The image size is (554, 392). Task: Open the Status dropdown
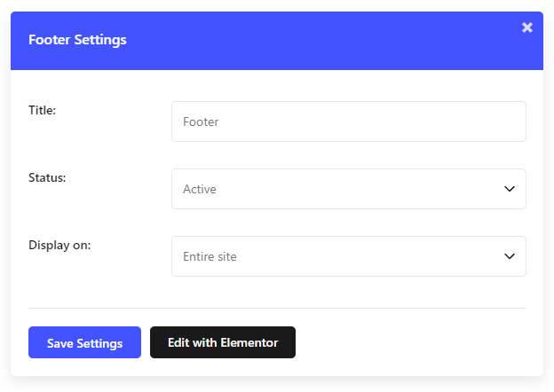coord(349,189)
